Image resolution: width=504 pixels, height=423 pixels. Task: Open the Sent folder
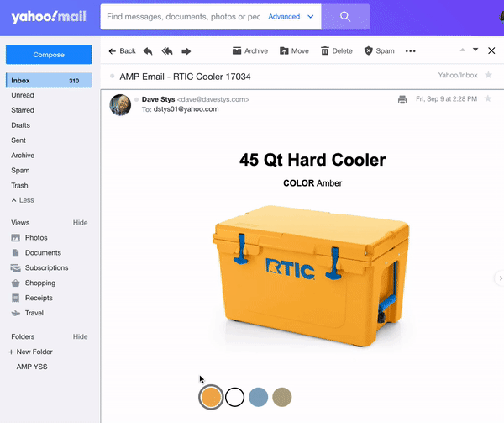click(x=18, y=140)
